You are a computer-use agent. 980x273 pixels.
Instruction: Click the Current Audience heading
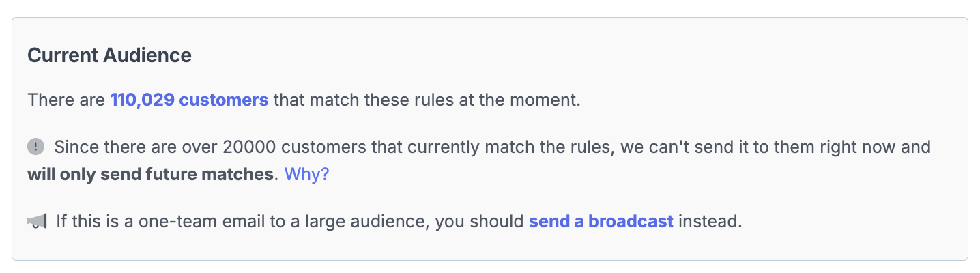[x=109, y=55]
